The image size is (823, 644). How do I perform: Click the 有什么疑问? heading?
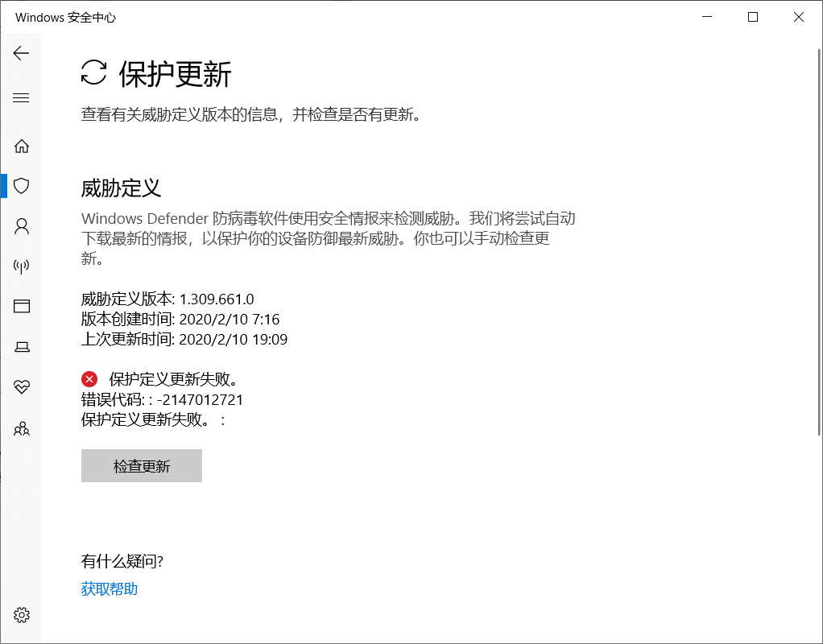click(122, 562)
